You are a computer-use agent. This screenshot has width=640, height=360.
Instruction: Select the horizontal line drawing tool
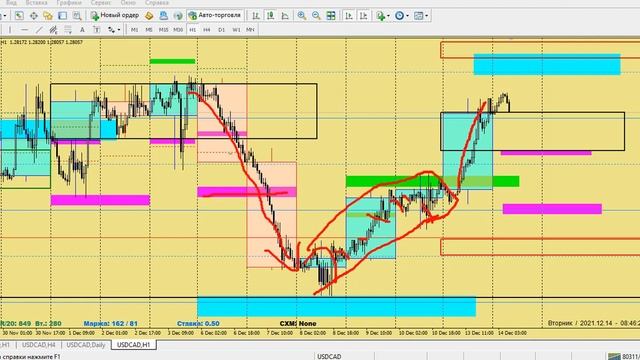24,30
